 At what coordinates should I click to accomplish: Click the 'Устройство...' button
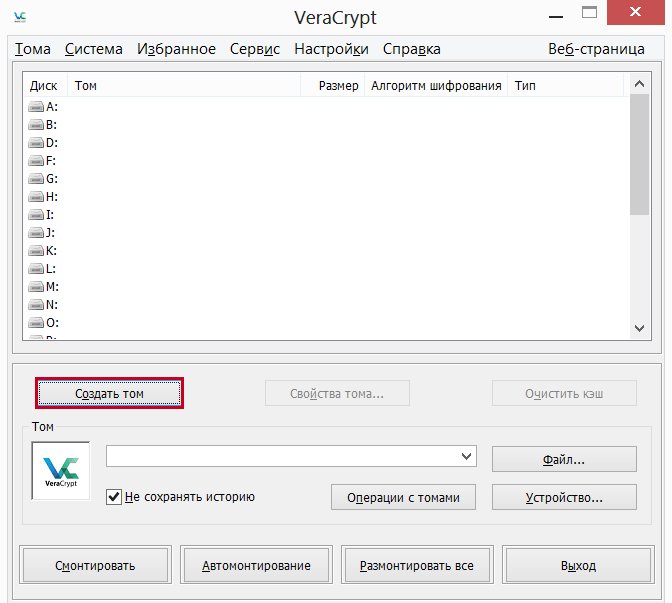click(x=564, y=497)
